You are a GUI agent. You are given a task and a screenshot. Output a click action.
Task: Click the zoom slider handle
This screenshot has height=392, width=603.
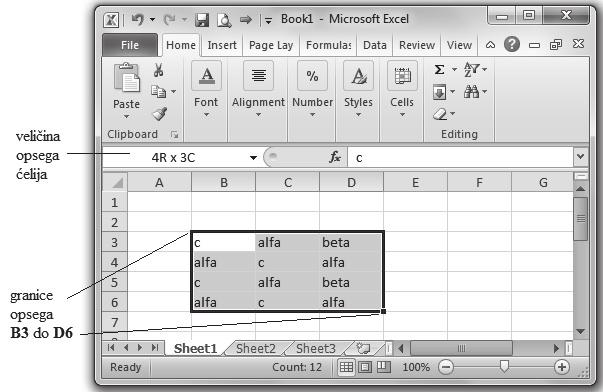(504, 367)
